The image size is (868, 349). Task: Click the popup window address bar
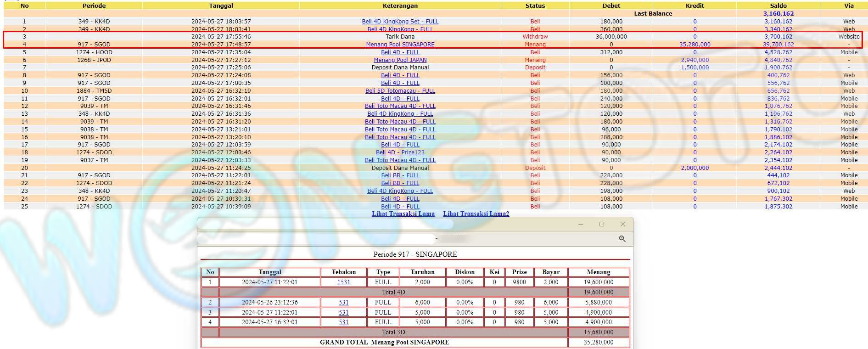pyautogui.click(x=317, y=239)
